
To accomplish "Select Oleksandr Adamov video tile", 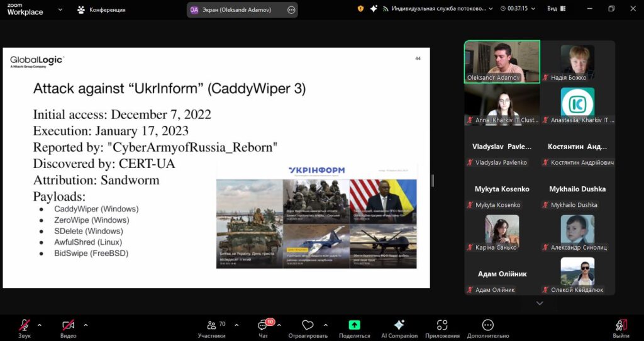I will [x=502, y=62].
